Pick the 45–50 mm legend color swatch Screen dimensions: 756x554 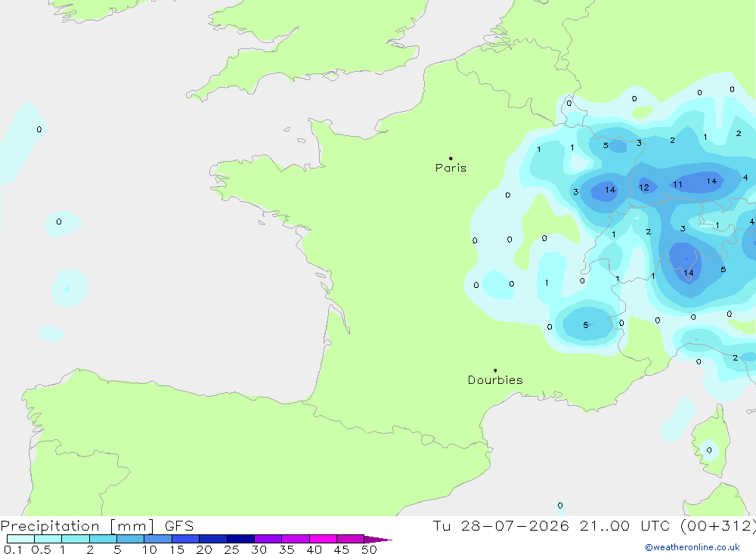tap(351, 539)
